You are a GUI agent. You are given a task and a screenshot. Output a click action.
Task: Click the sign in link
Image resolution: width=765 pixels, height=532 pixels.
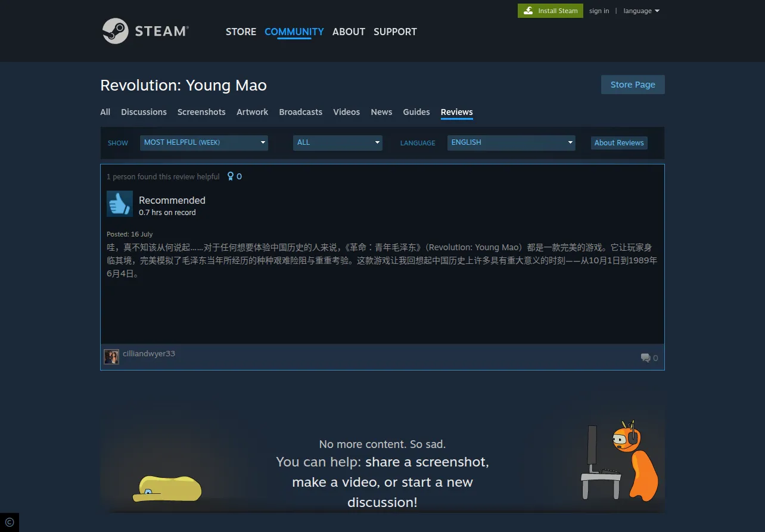coord(599,11)
